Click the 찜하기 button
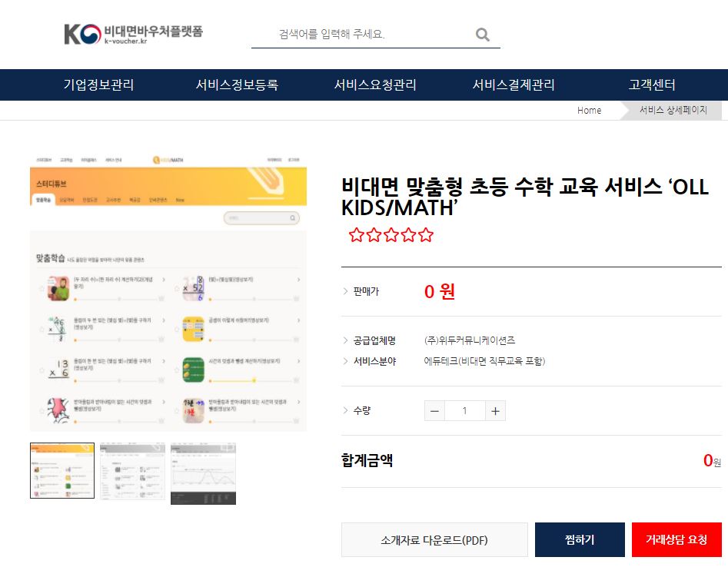728x577 pixels. pyautogui.click(x=580, y=539)
